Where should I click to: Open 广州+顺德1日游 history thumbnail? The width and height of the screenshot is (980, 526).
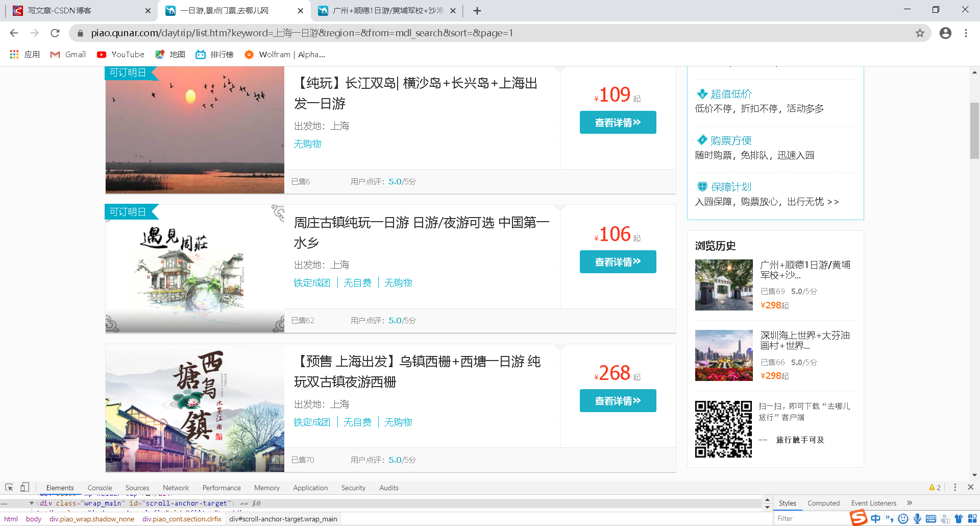click(724, 285)
